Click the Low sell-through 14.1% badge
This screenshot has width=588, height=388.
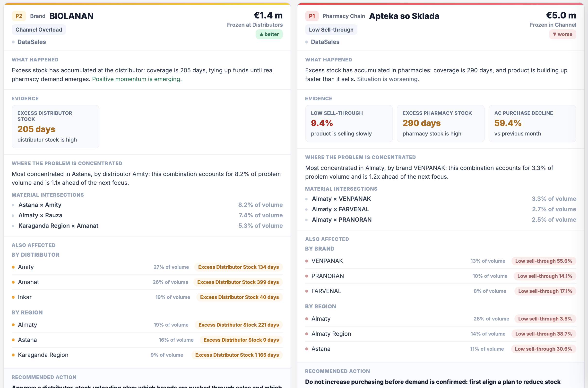click(545, 276)
